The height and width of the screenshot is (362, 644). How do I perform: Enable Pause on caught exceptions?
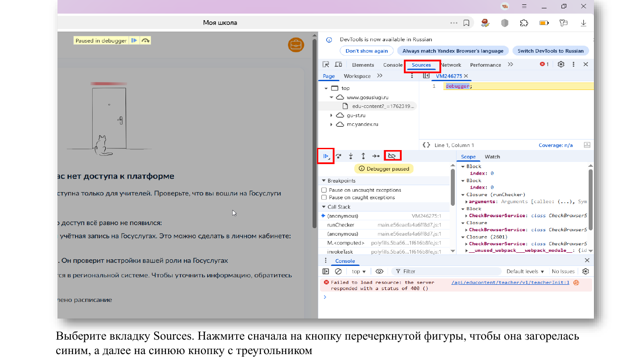coord(324,197)
